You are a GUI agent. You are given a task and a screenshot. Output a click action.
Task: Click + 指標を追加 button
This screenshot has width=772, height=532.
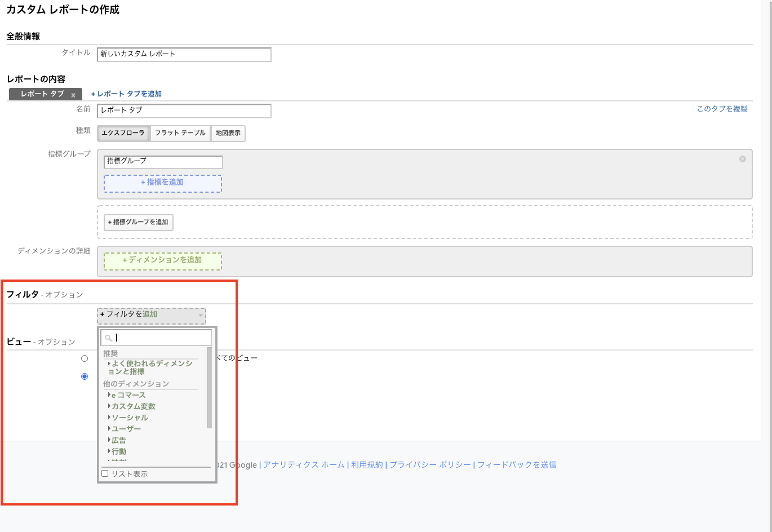coord(162,183)
